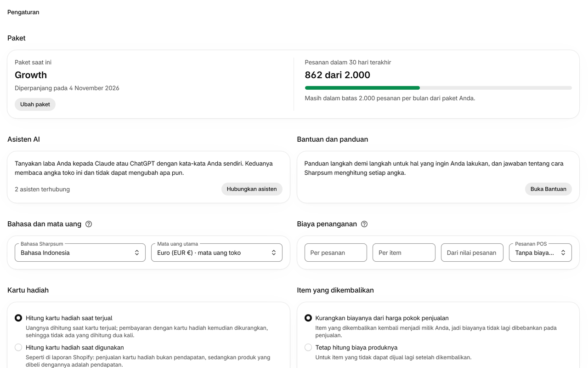Viewport: 588px width, 368px height.
Task: Focus the Per pesanan input field
Action: 336,253
